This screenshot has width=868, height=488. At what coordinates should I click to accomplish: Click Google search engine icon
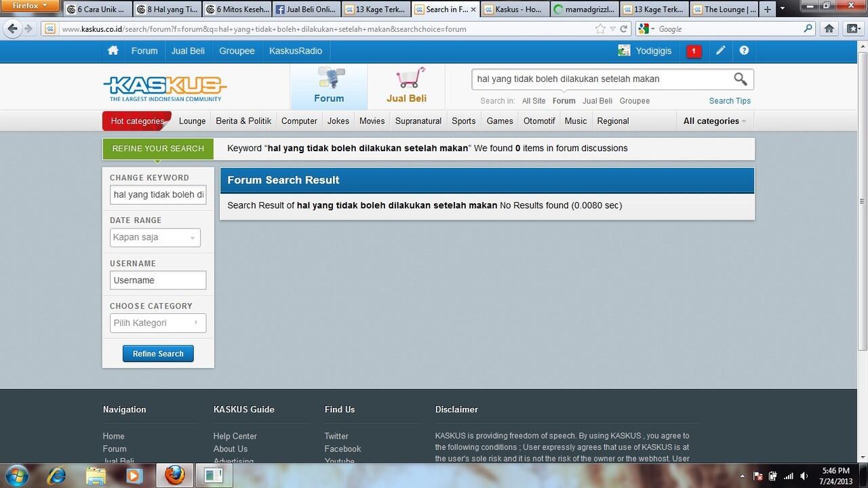click(644, 28)
